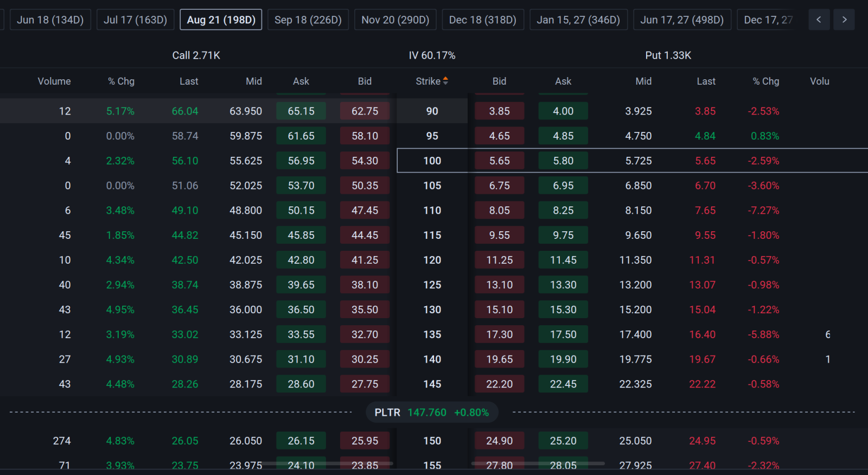Select the Jun 18 (134D) expiration tab
The image size is (868, 475).
50,20
